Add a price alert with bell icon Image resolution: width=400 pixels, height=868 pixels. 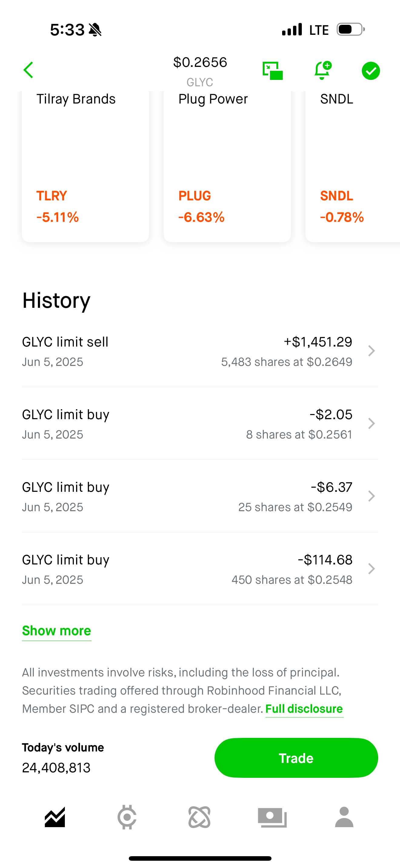322,71
